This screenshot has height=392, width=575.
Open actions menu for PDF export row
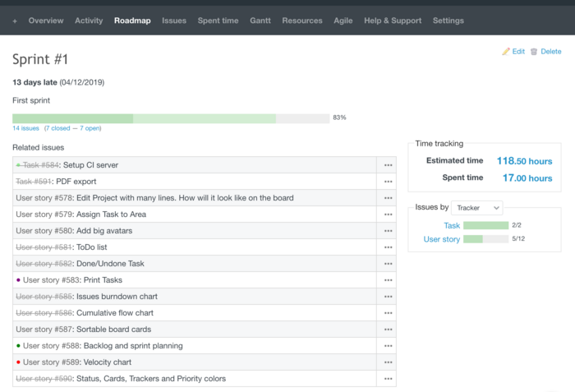click(x=386, y=182)
